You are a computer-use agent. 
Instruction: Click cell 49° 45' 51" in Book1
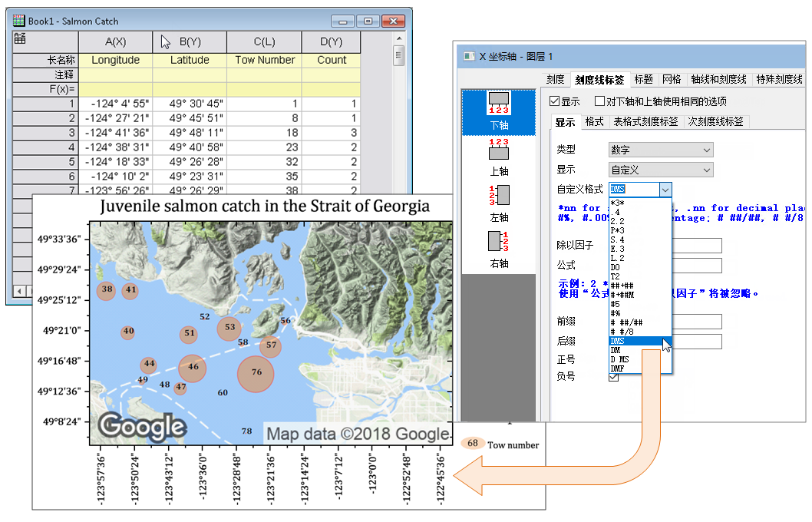190,118
